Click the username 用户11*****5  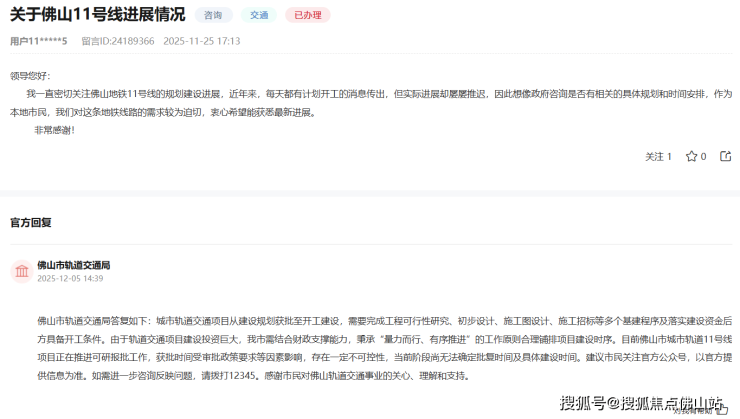coord(39,41)
